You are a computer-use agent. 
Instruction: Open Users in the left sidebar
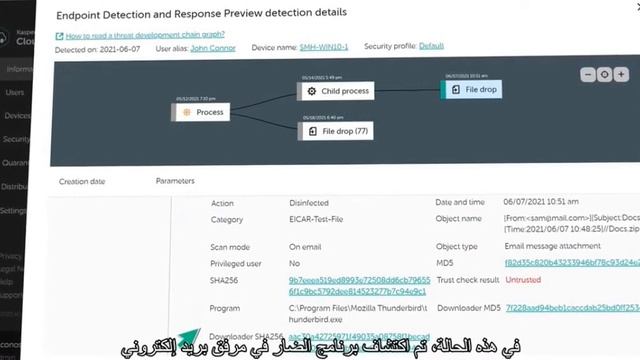(x=15, y=93)
